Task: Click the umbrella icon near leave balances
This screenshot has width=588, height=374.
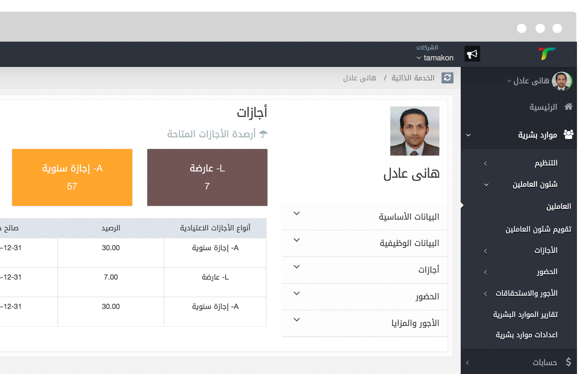Action: click(x=263, y=134)
